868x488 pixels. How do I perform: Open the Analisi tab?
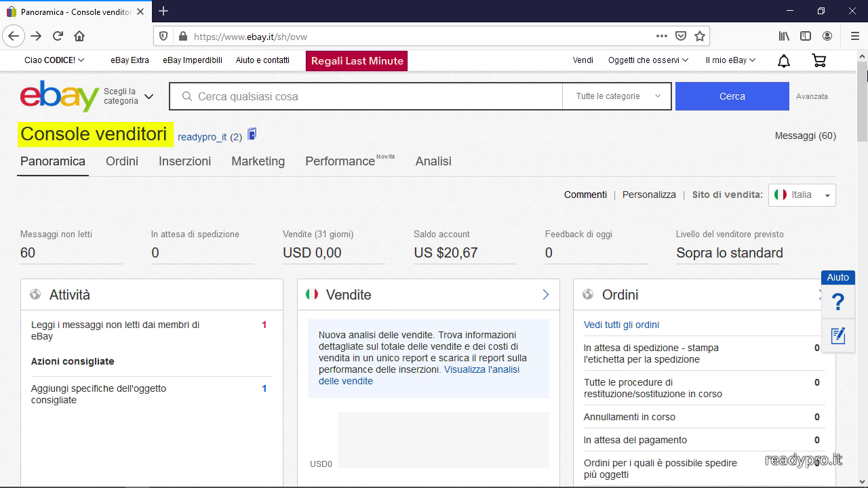pos(433,161)
